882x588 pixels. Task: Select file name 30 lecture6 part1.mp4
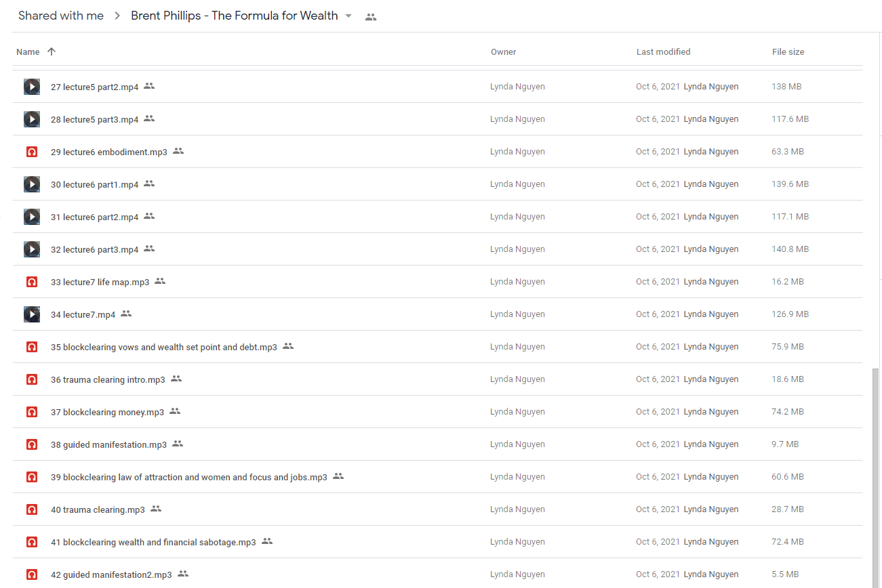95,185
